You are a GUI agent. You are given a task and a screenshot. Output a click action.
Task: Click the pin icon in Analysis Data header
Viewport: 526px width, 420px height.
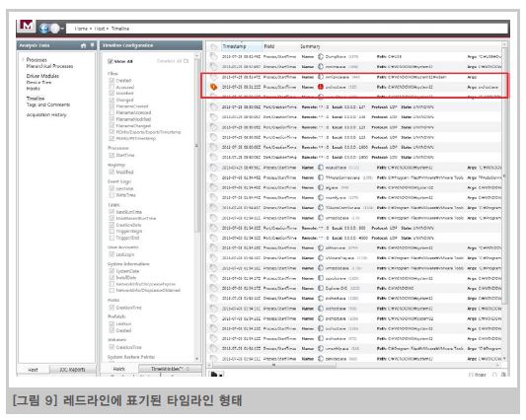coord(92,45)
